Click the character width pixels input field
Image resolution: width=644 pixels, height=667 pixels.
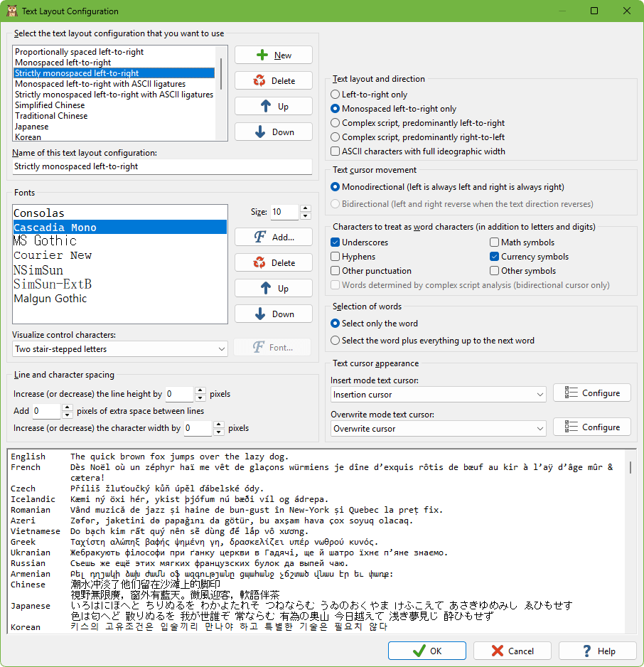tap(198, 428)
